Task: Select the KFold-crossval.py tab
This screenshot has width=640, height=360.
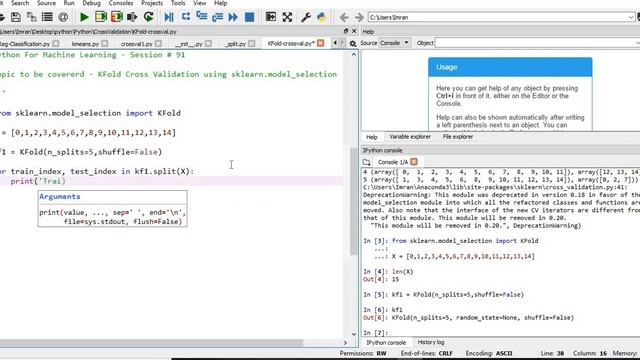Action: (291, 43)
